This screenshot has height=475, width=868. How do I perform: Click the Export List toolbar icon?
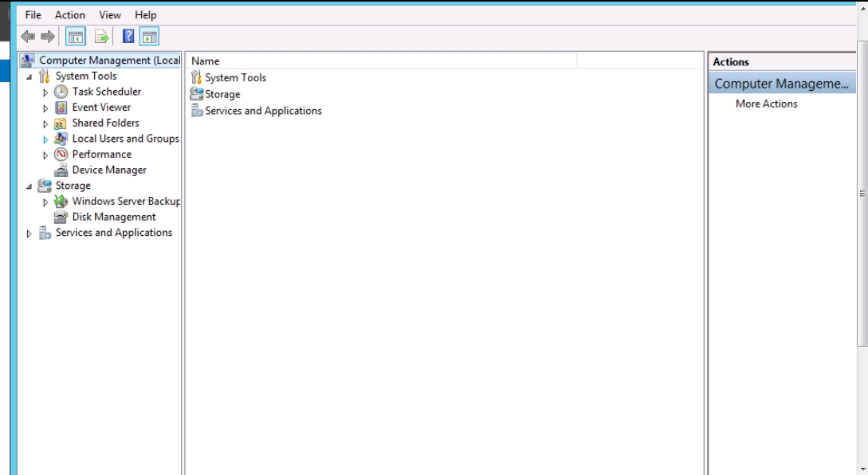(x=101, y=37)
